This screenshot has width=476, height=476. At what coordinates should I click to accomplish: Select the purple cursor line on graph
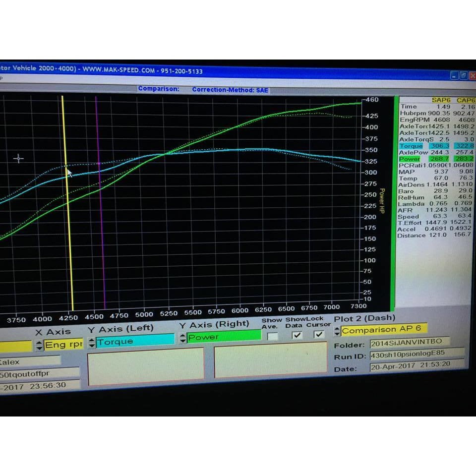pos(101,203)
